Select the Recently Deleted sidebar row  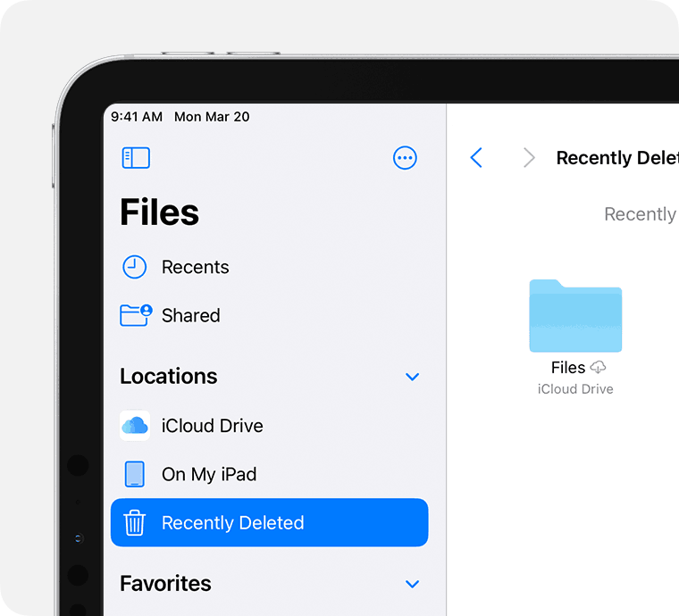tap(269, 522)
